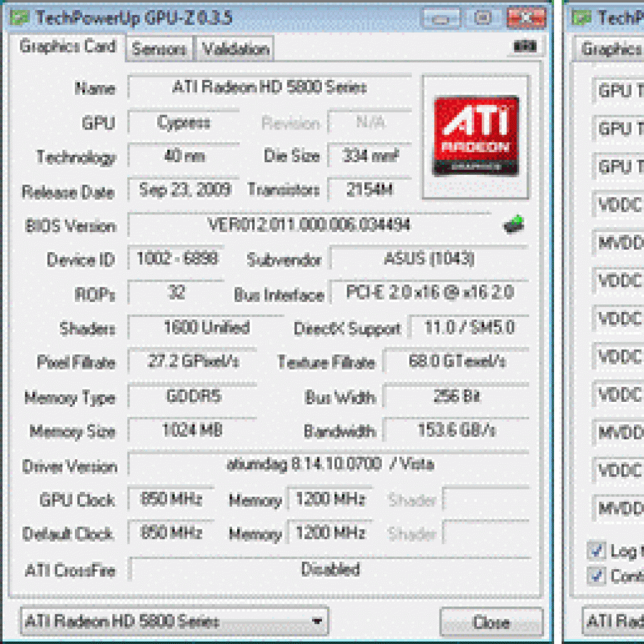Viewport: 644px width, 644px height.
Task: Click the Default Clock value 850 MHz
Action: tap(171, 533)
